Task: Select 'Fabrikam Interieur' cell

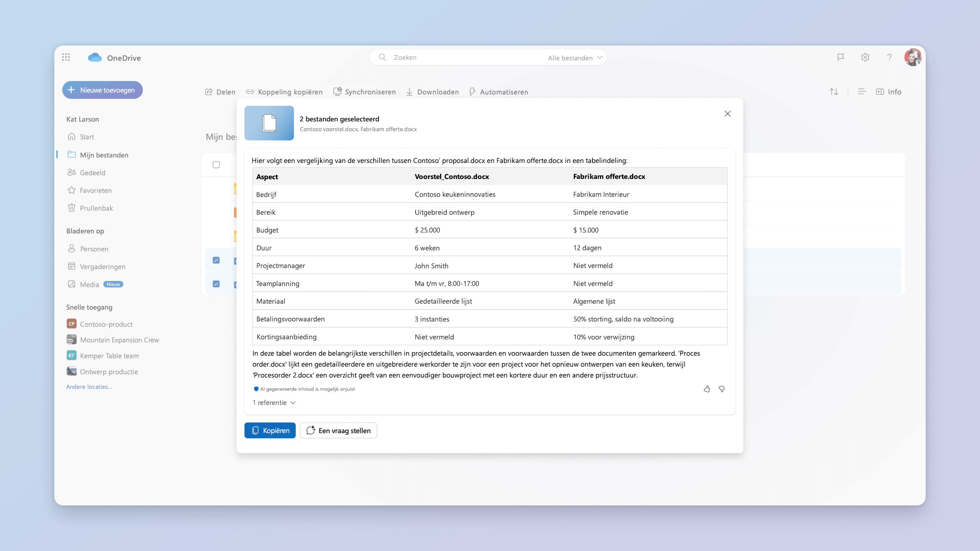Action: pos(601,194)
